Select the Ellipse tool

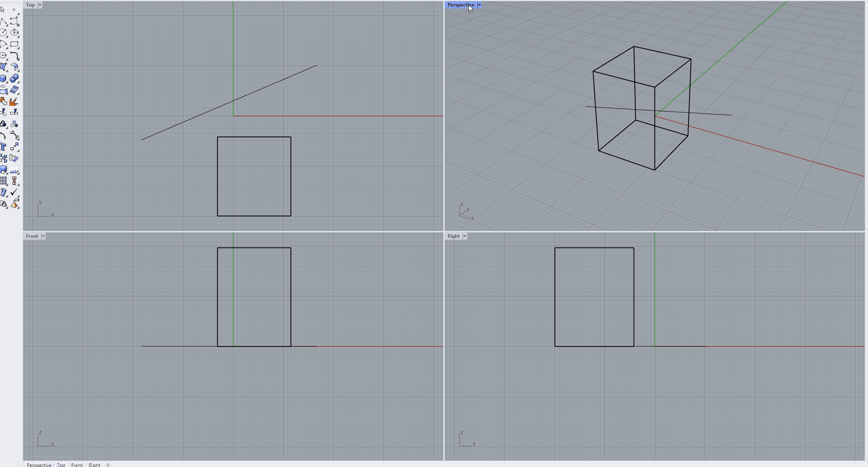pyautogui.click(x=14, y=33)
